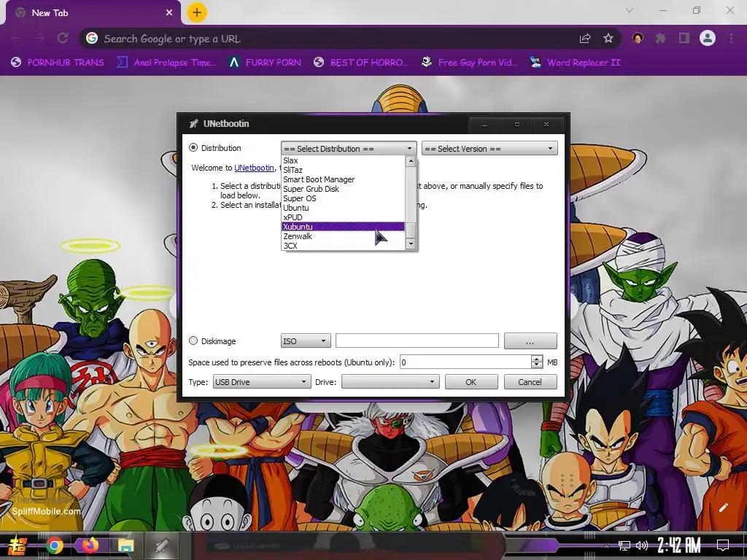Open a new tab with plus button

197,12
